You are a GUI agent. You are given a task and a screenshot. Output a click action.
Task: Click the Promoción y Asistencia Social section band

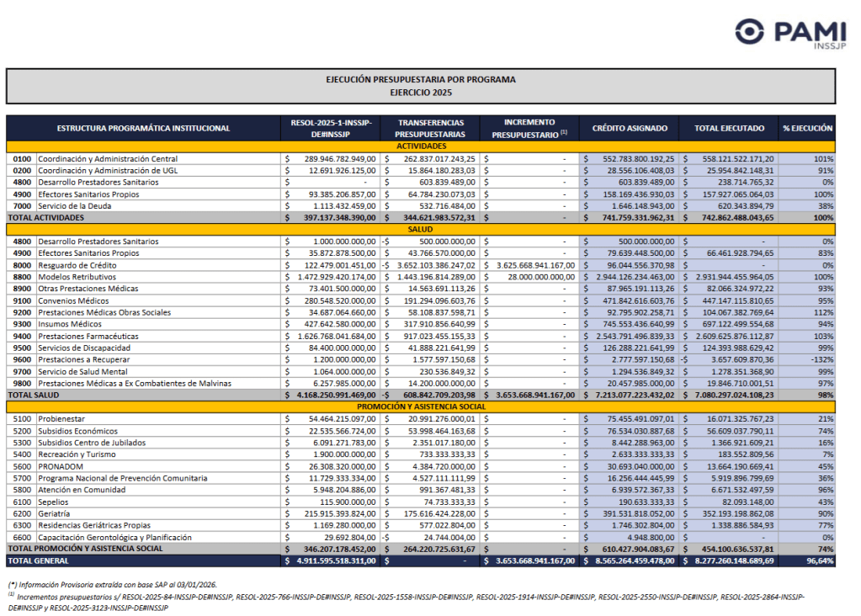tap(421, 406)
